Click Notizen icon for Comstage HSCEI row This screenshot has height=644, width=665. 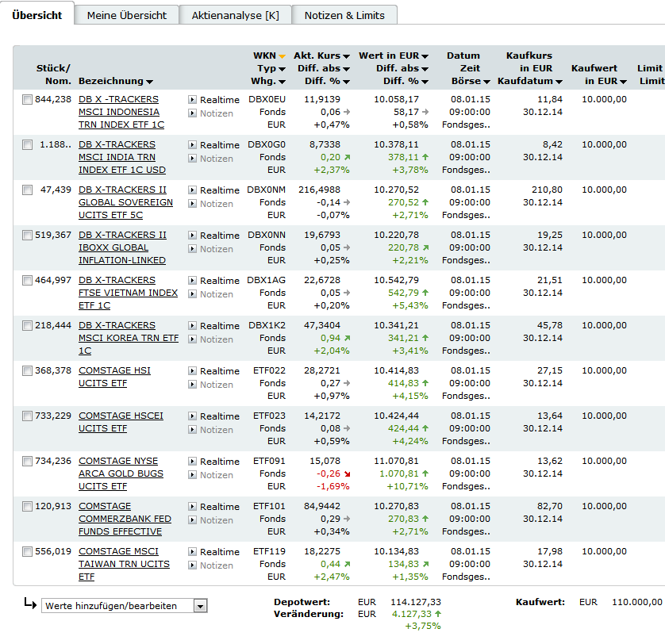192,430
